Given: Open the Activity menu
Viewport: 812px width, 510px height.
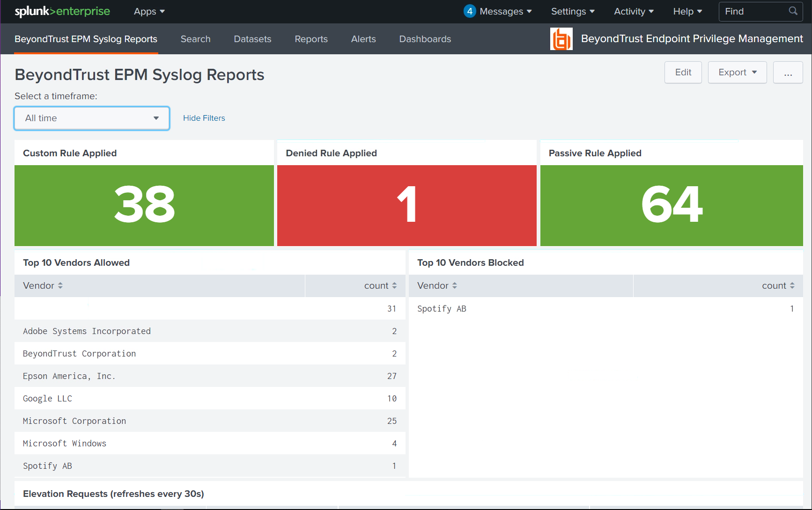Looking at the screenshot, I should pyautogui.click(x=634, y=11).
